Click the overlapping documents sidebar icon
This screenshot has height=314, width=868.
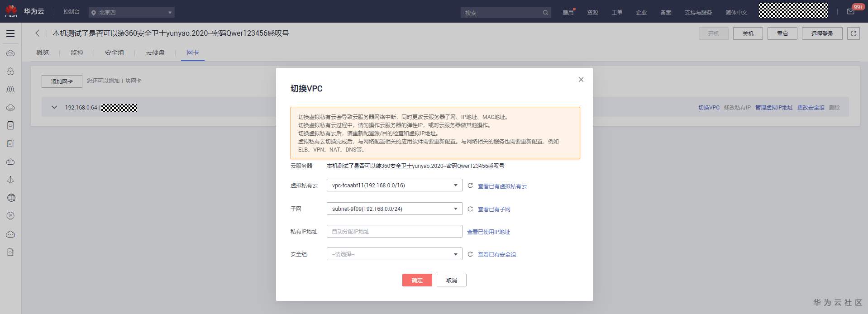point(10,143)
